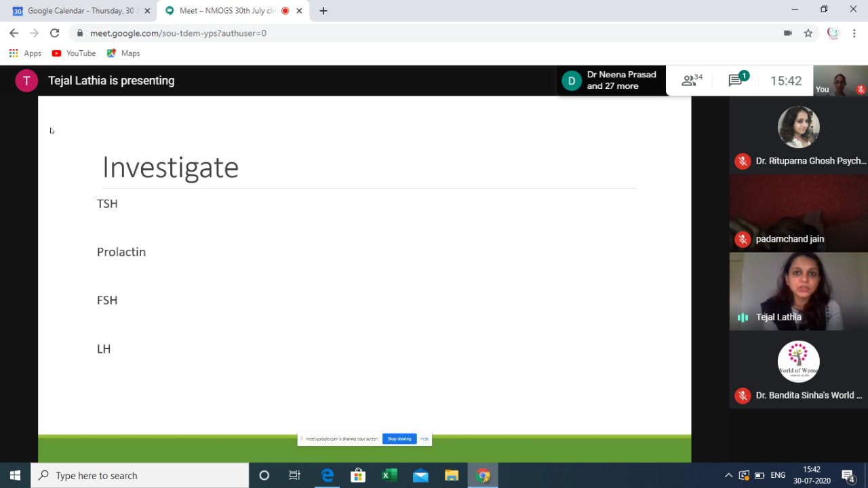
Task: Open Microsoft Edge from the taskbar
Action: 328,475
